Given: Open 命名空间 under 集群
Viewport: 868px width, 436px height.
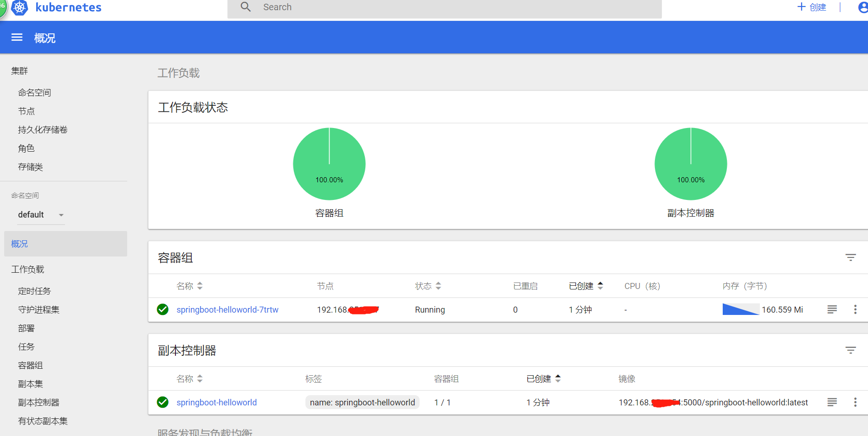Looking at the screenshot, I should click(35, 93).
